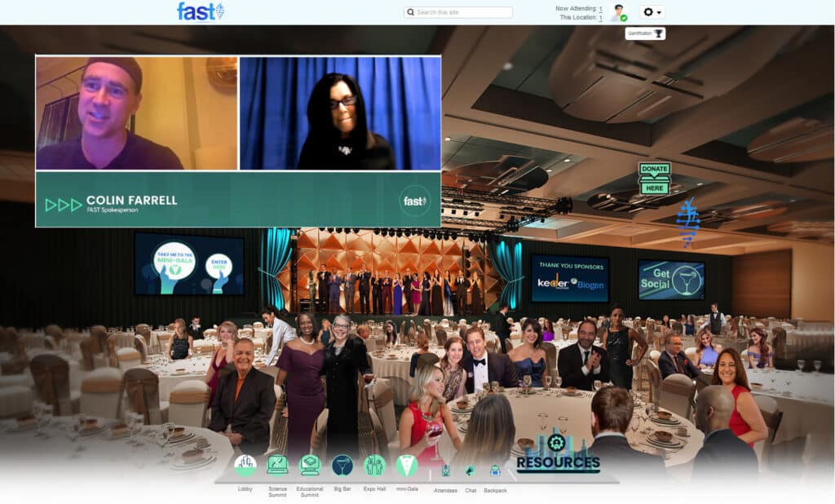835x504 pixels.
Task: Click the Lobby label
Action: click(245, 489)
